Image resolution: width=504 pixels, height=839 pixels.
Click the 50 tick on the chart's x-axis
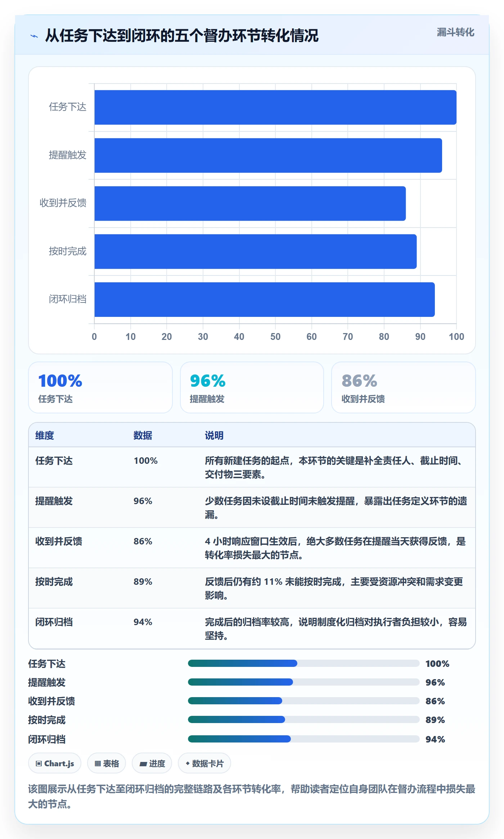pyautogui.click(x=275, y=337)
